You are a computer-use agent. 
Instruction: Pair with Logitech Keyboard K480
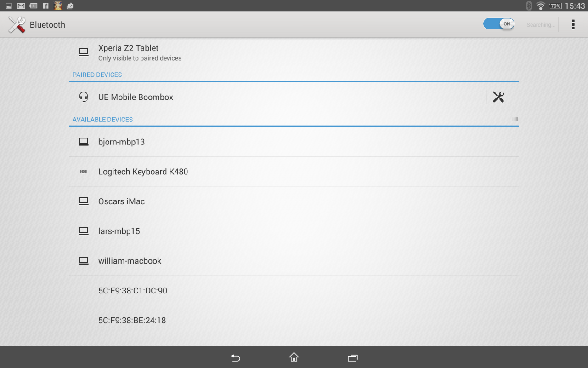pyautogui.click(x=294, y=172)
